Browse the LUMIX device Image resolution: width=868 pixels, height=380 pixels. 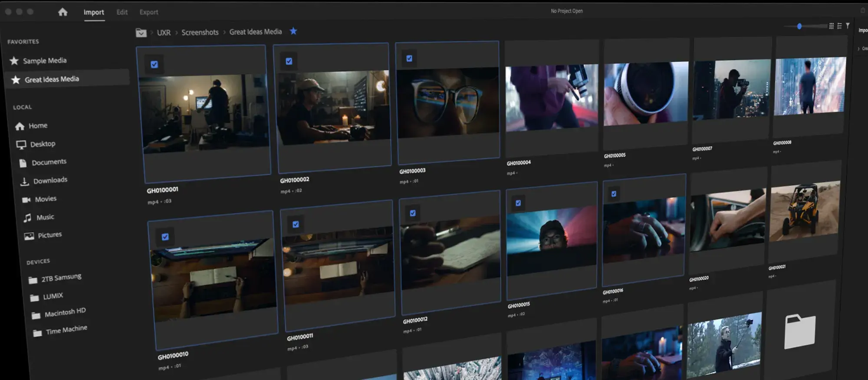pyautogui.click(x=47, y=297)
